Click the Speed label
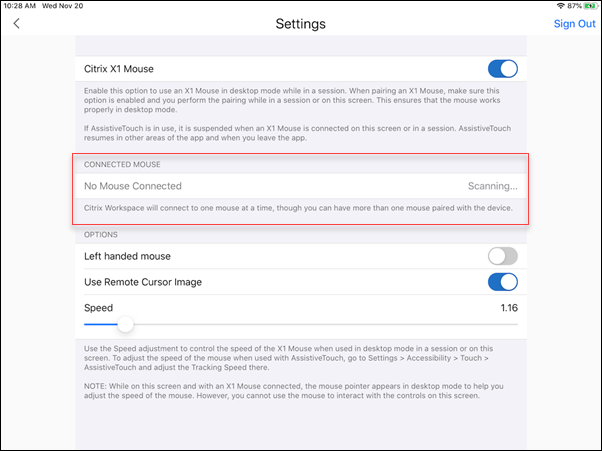602x451 pixels. pos(99,307)
